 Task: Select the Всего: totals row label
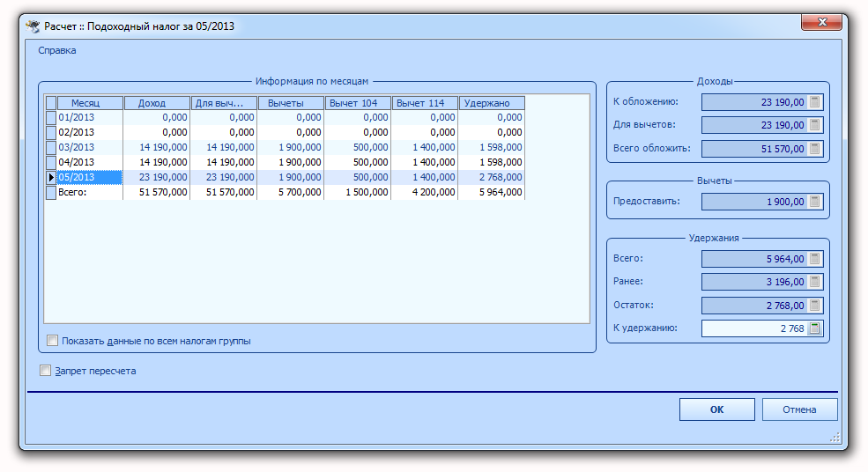[90, 192]
